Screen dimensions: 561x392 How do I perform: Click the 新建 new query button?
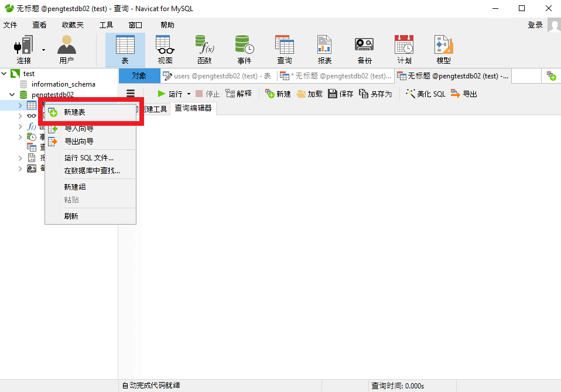[278, 94]
